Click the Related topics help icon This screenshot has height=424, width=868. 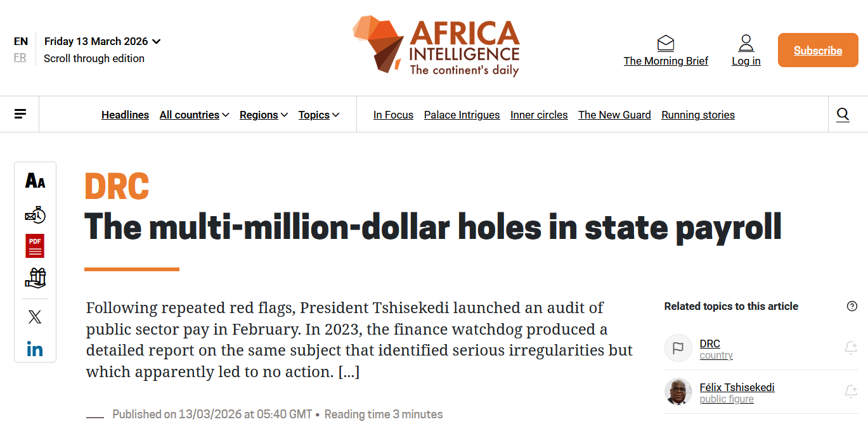[x=852, y=306]
